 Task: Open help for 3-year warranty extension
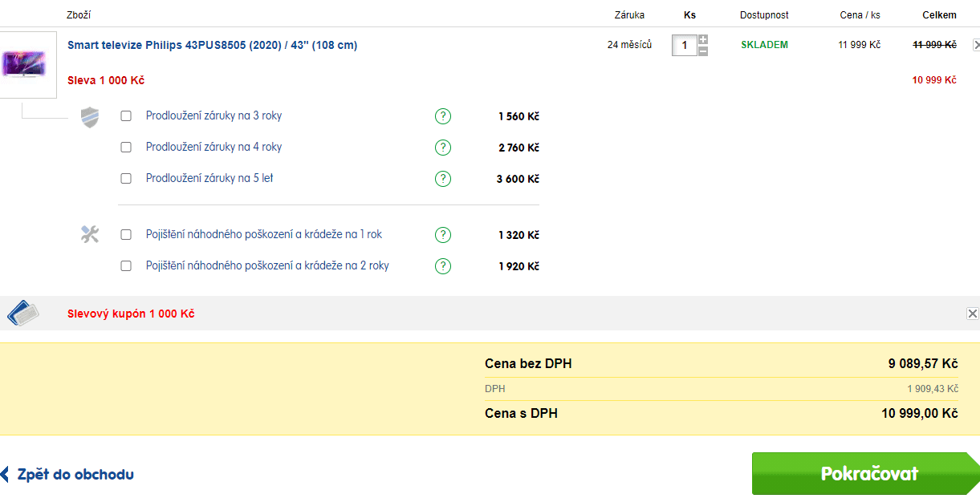pyautogui.click(x=443, y=116)
